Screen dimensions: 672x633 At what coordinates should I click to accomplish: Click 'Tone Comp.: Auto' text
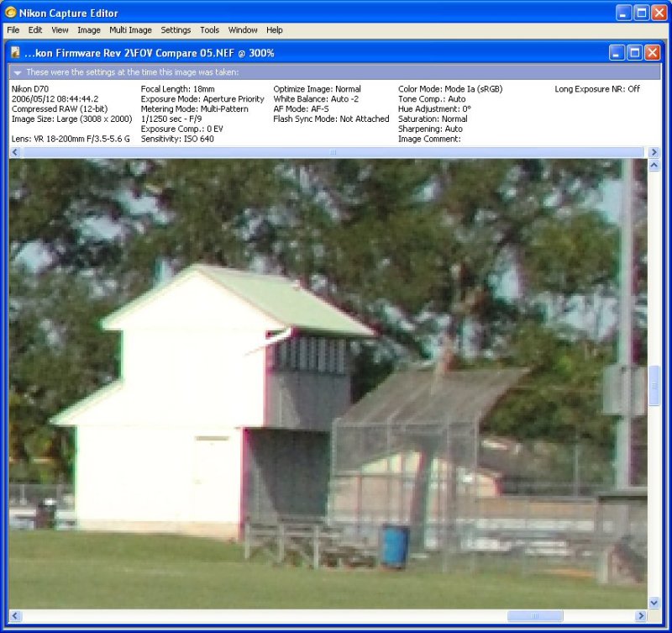click(432, 99)
